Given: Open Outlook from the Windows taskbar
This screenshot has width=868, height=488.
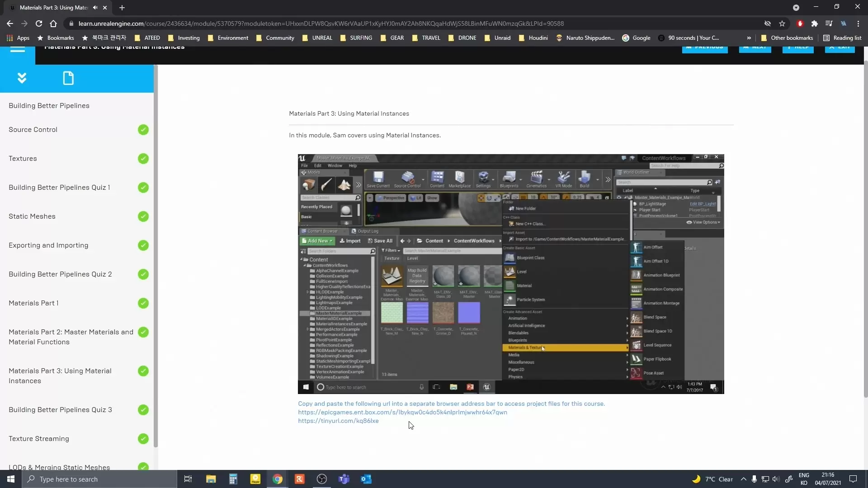Looking at the screenshot, I should tap(366, 479).
